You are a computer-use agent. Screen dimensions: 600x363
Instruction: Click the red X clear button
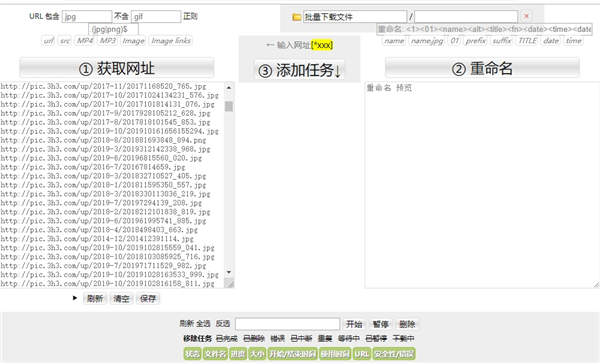coord(526,16)
